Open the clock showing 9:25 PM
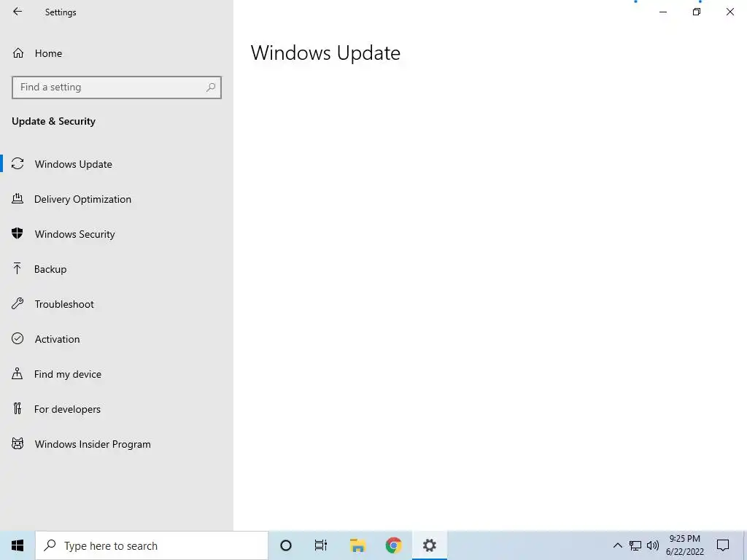This screenshot has width=747, height=560. coord(685,545)
